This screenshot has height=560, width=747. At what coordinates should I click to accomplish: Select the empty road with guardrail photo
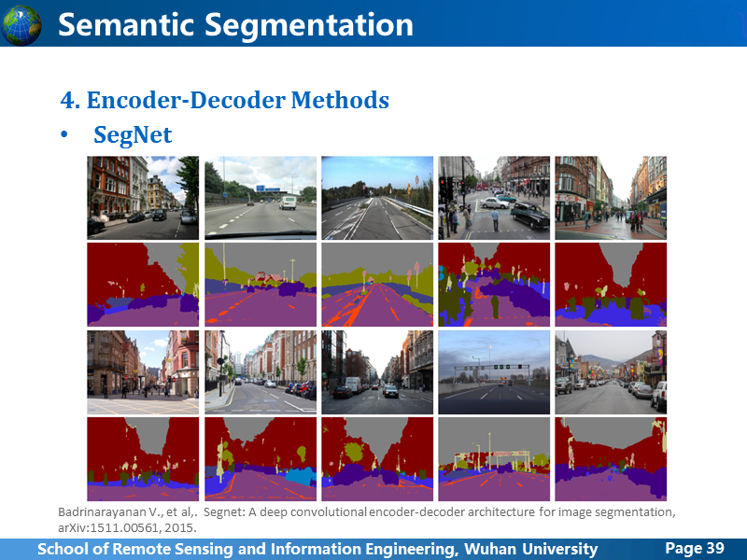[377, 198]
